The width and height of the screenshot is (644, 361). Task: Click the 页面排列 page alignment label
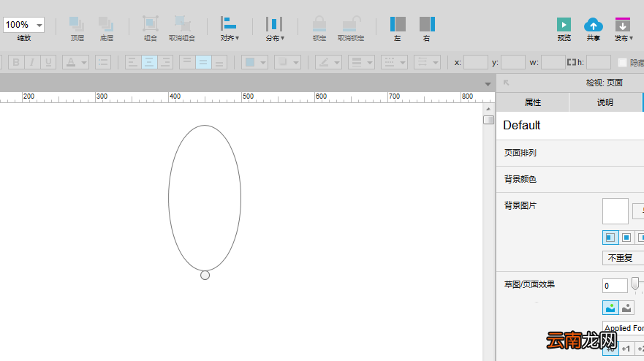click(520, 153)
